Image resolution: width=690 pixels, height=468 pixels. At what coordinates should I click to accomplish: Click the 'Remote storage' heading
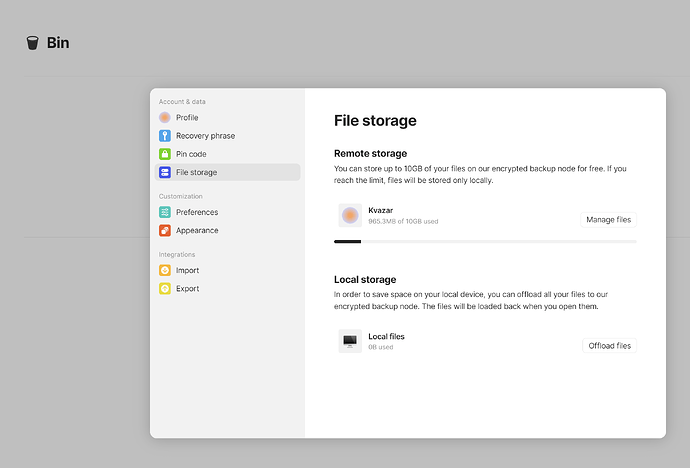click(370, 154)
